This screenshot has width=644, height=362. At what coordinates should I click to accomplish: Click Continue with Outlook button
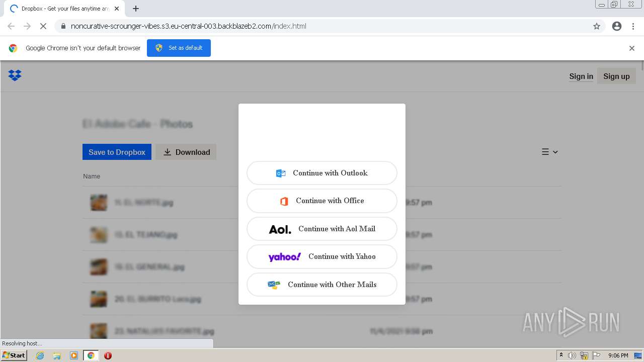(x=322, y=173)
